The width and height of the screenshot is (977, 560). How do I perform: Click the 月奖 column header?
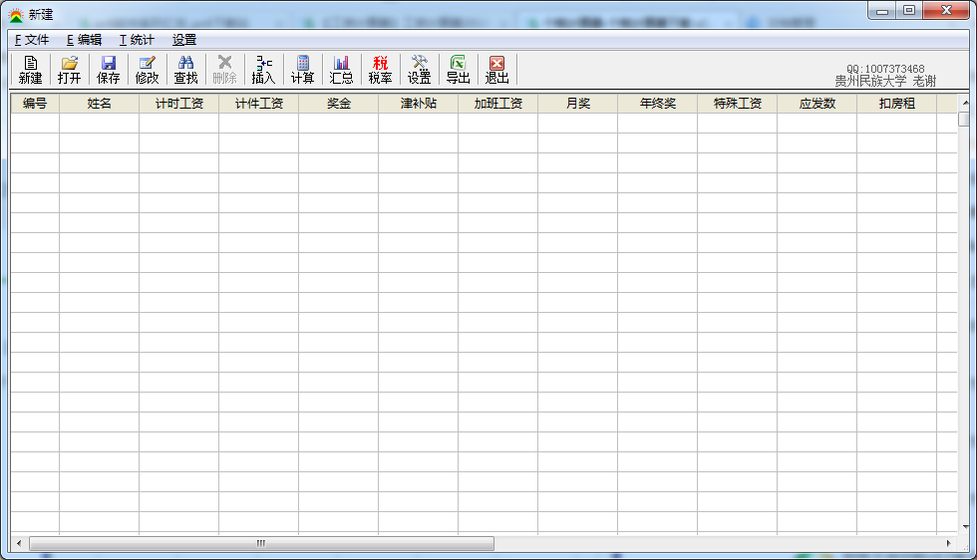coord(577,104)
